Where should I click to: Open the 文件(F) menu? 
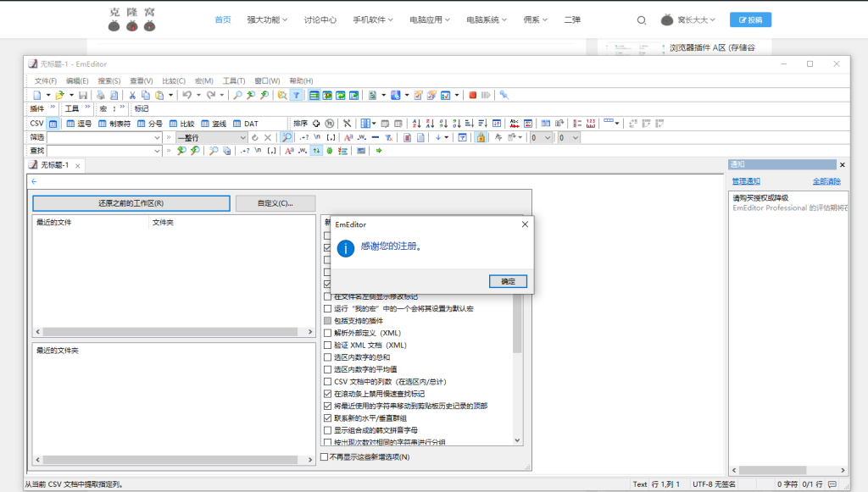(46, 80)
